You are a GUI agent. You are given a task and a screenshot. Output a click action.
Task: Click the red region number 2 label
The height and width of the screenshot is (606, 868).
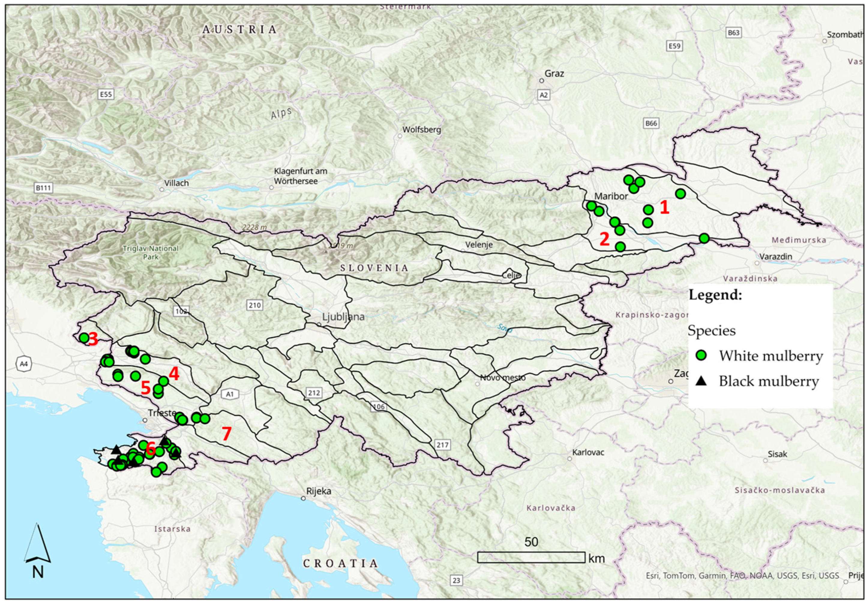[x=605, y=239]
